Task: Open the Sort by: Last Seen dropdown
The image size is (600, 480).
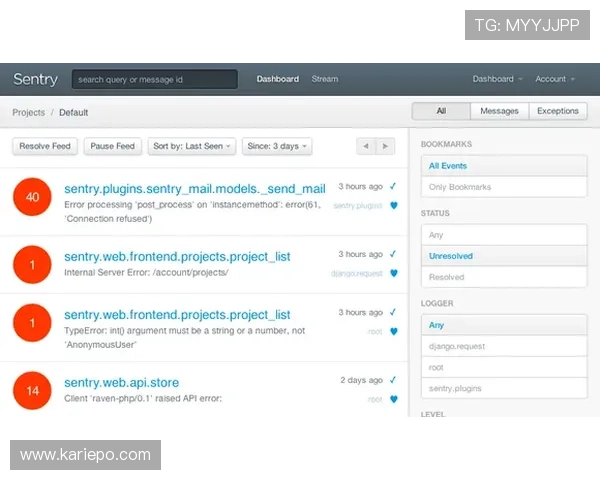Action: (x=192, y=146)
